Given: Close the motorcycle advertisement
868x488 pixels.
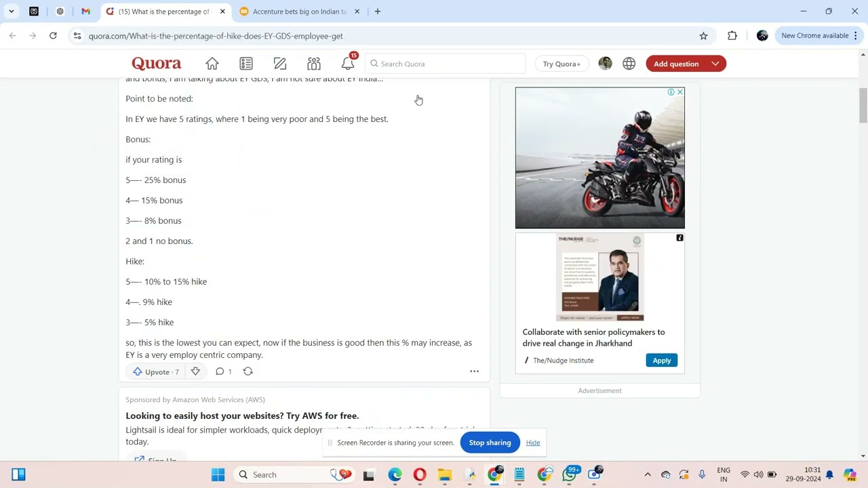Looking at the screenshot, I should [x=680, y=91].
